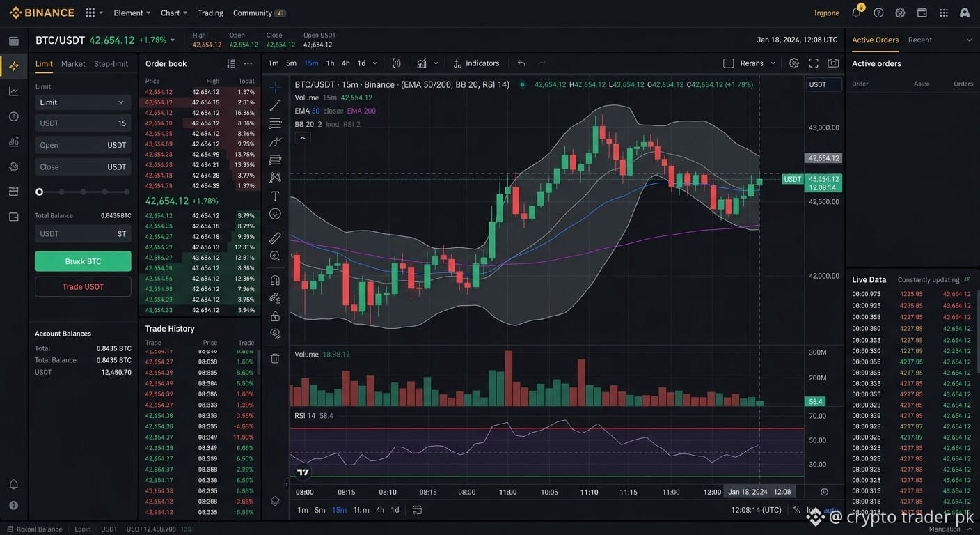Enable magnet snap mode
The width and height of the screenshot is (980, 535).
point(275,280)
